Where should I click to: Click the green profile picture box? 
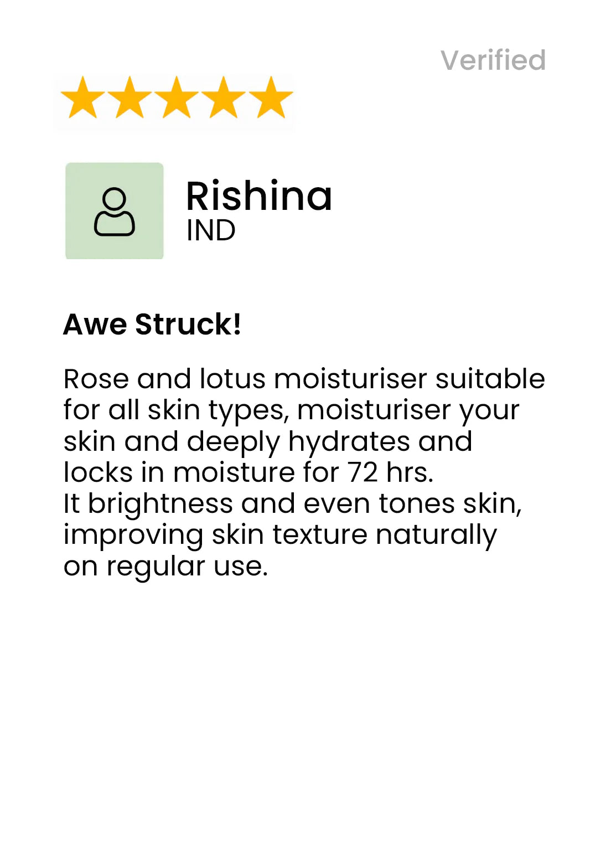(x=115, y=211)
